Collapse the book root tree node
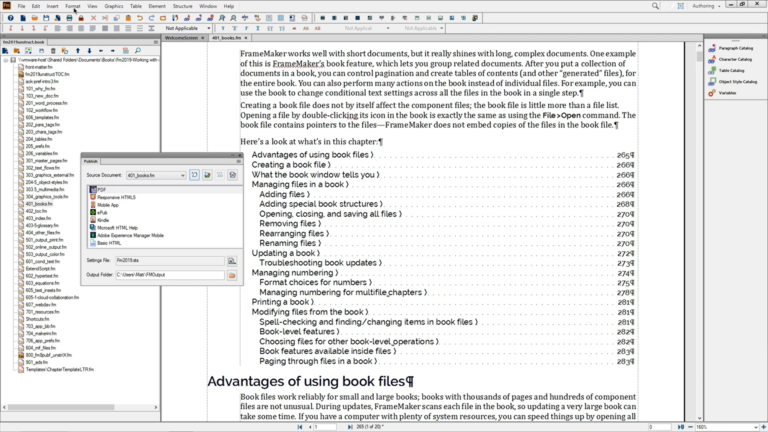Screen dimensions: 768x432 click(x=6, y=60)
